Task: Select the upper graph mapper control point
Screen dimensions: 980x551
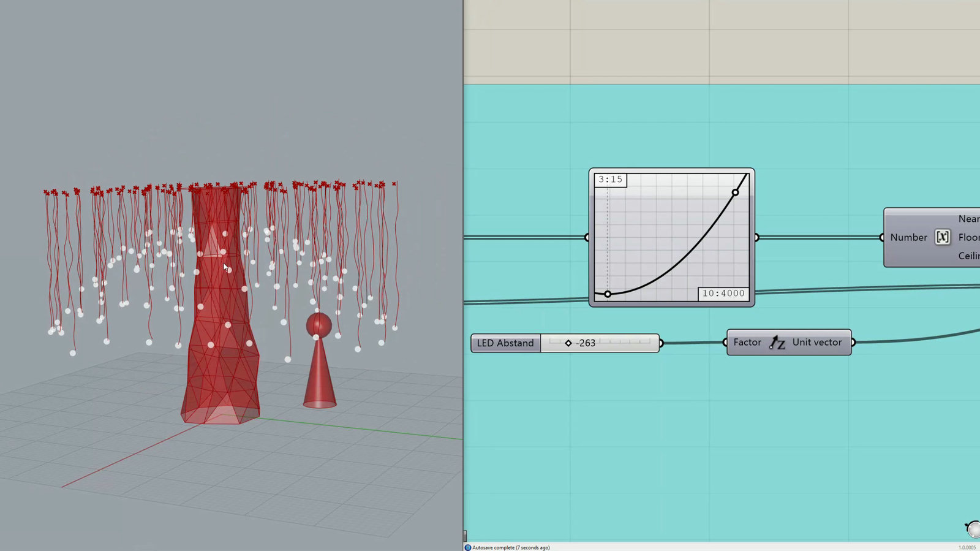Action: 735,192
